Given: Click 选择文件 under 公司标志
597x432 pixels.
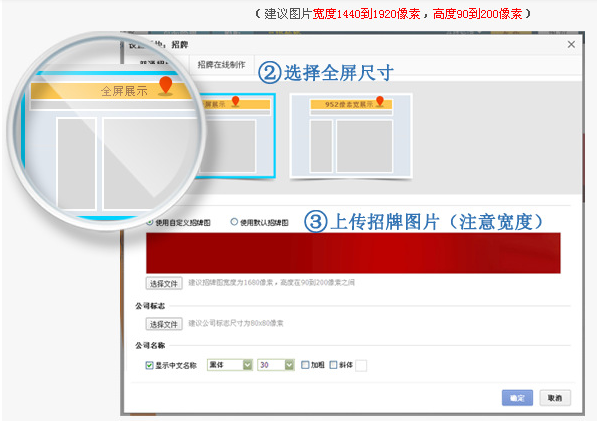Looking at the screenshot, I should (164, 324).
